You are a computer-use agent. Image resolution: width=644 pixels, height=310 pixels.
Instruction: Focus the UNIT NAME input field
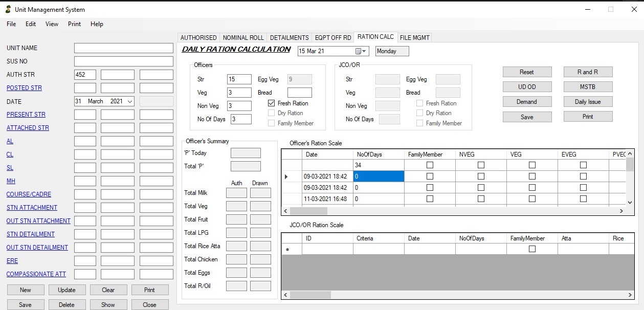point(124,48)
